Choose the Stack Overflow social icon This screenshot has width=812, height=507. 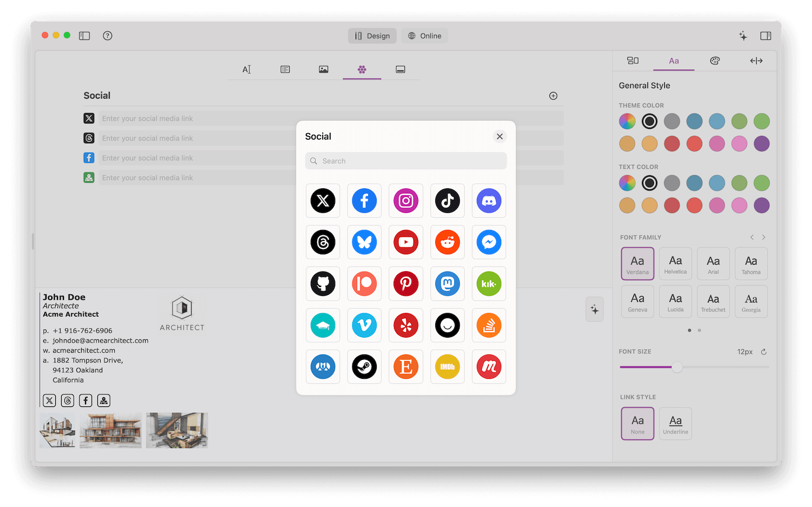(x=489, y=325)
